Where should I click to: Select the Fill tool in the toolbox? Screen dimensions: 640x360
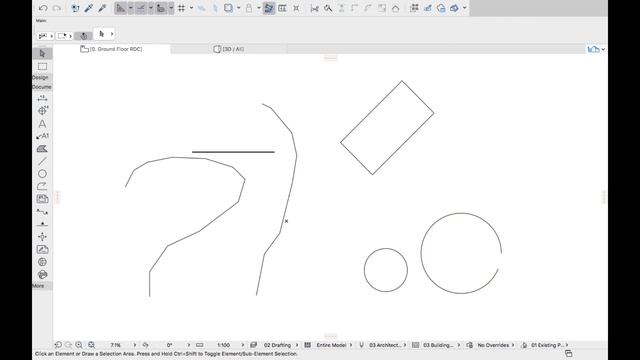tap(42, 149)
